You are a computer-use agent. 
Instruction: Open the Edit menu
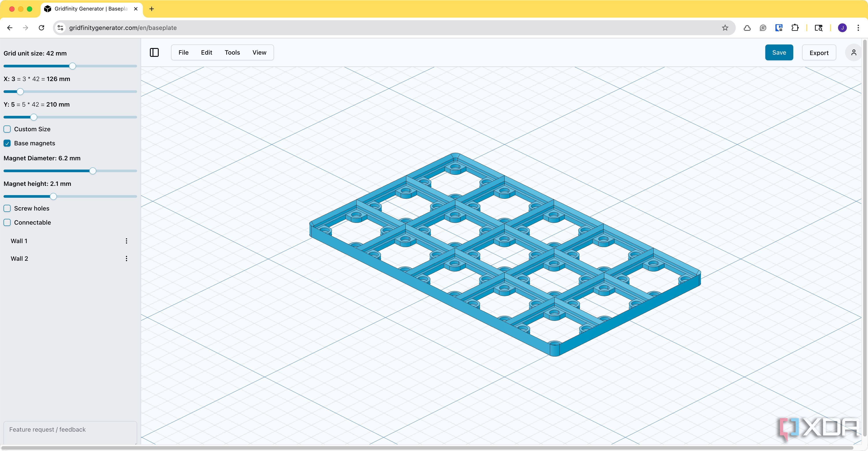click(x=206, y=52)
